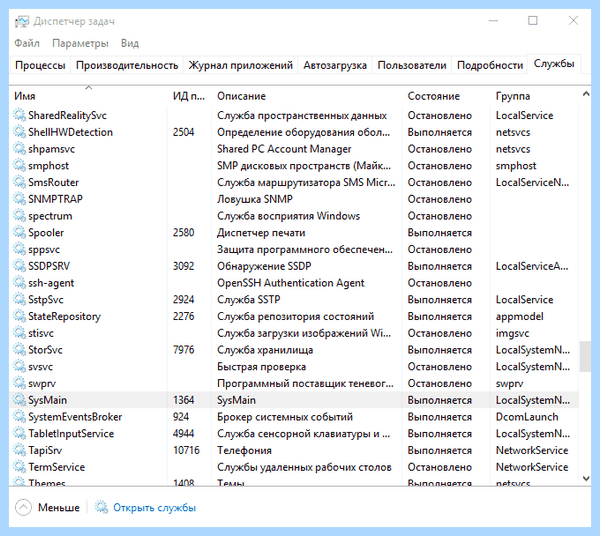Click service icon beside spectrum

point(20,215)
